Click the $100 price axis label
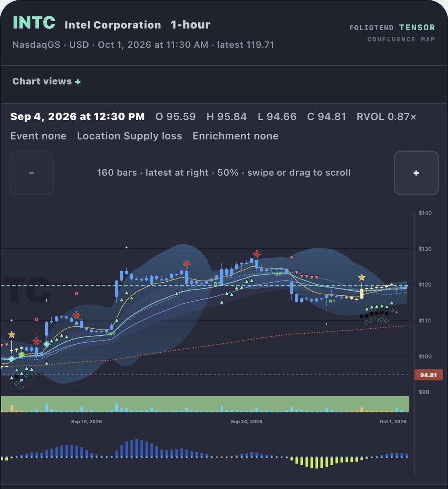The image size is (448, 489). (x=425, y=356)
